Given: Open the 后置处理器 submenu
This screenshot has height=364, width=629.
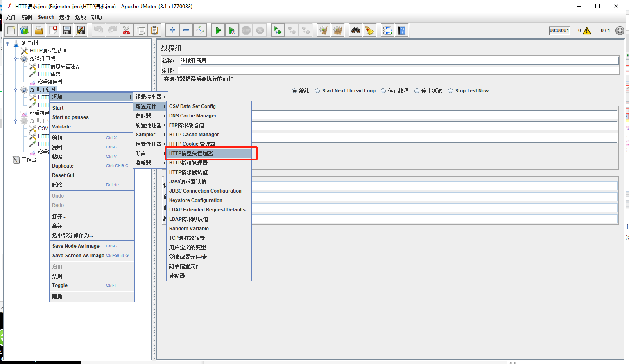Looking at the screenshot, I should [150, 144].
